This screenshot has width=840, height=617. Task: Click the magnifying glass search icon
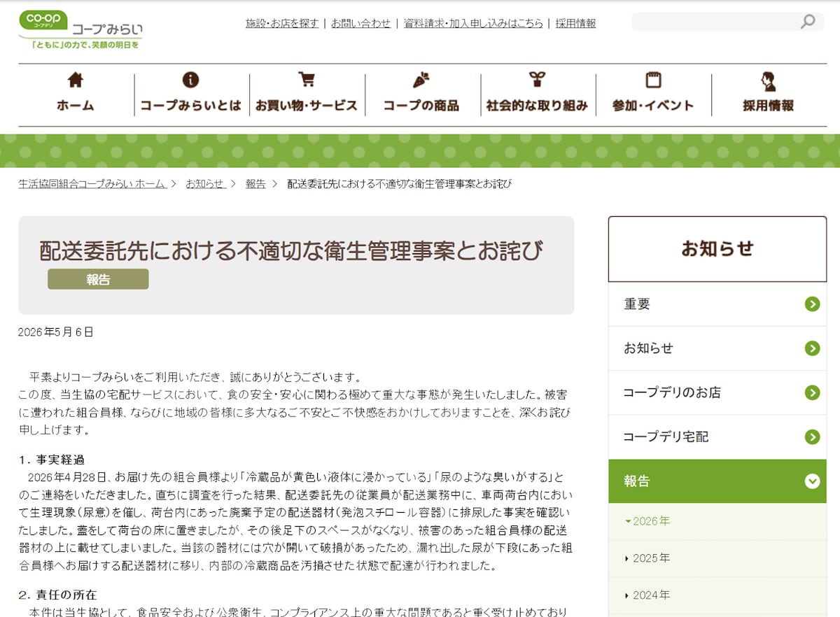808,22
